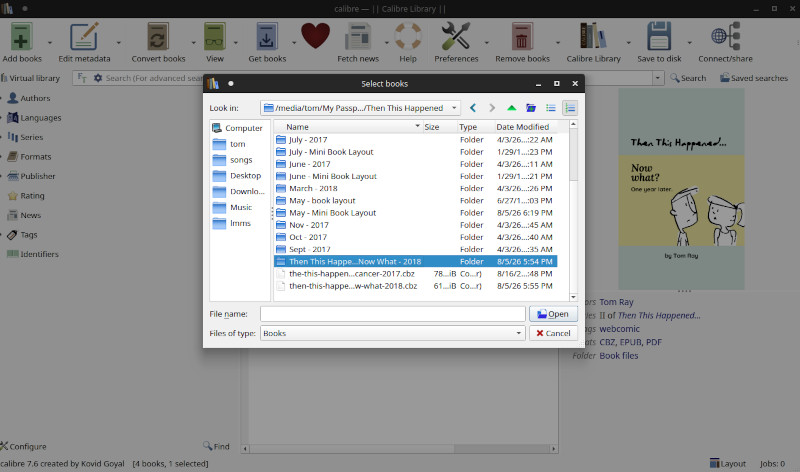
Task: Open the Look in path dropdown
Action: (x=454, y=108)
